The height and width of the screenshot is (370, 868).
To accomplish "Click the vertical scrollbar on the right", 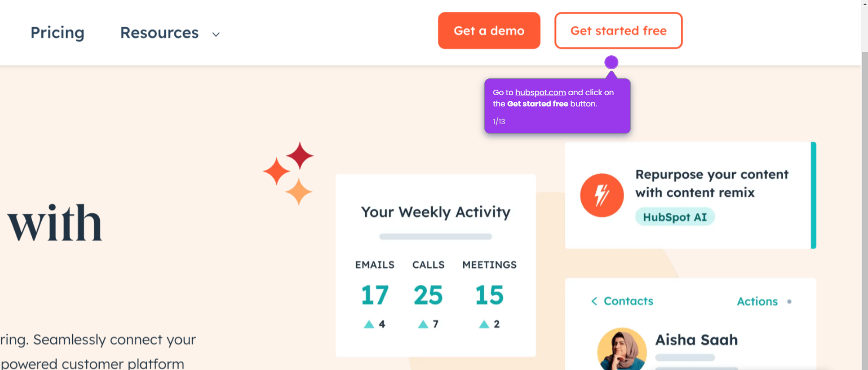I will tap(864, 181).
